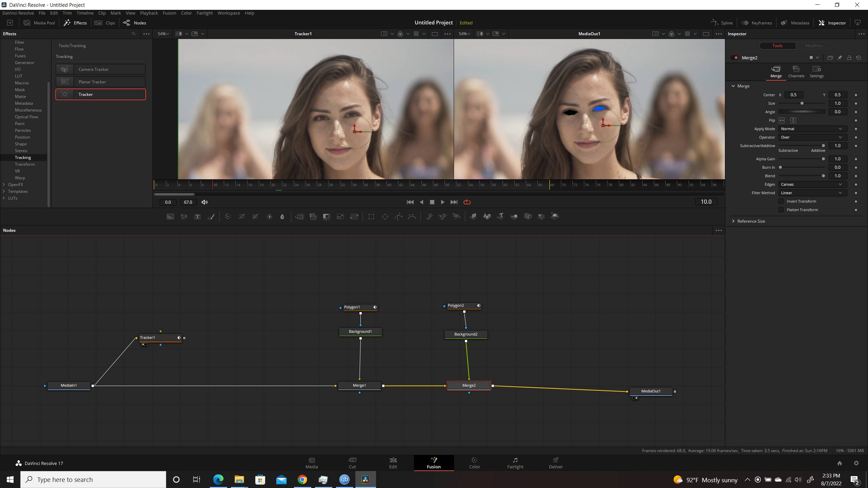This screenshot has height=488, width=868.
Task: Switch to the Modifiers tab
Action: click(x=814, y=46)
